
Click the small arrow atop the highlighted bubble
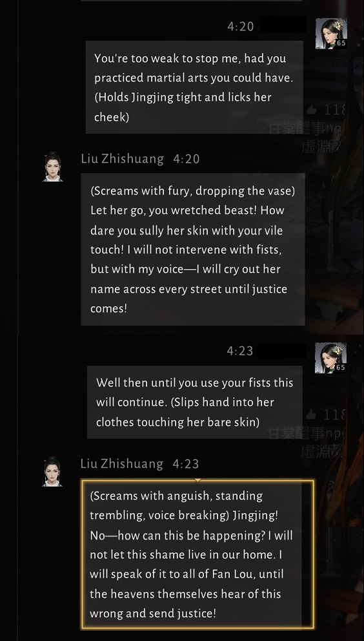pos(197,480)
